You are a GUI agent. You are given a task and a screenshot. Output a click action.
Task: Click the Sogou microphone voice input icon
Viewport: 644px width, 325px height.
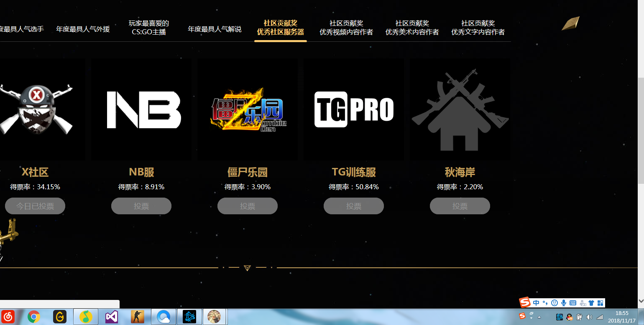[564, 303]
